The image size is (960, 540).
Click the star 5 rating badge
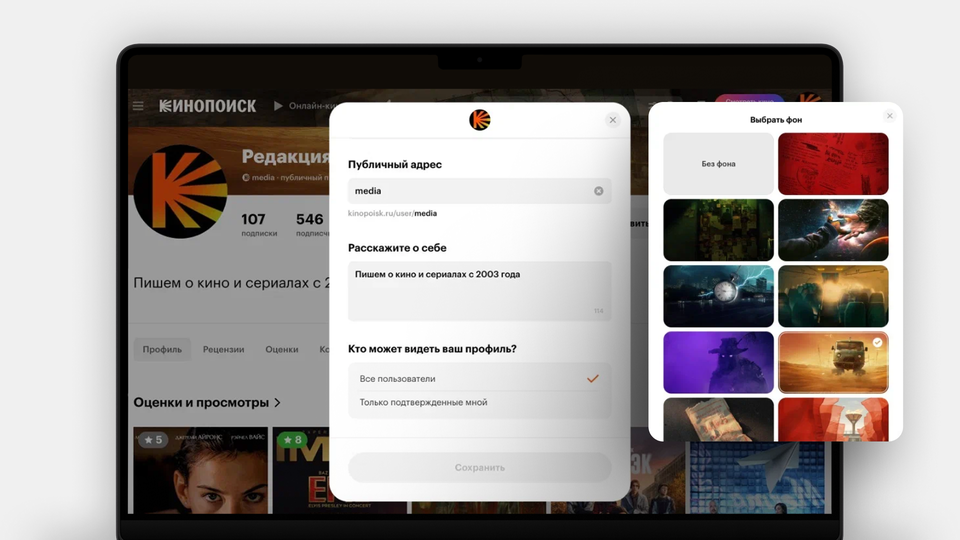point(153,440)
